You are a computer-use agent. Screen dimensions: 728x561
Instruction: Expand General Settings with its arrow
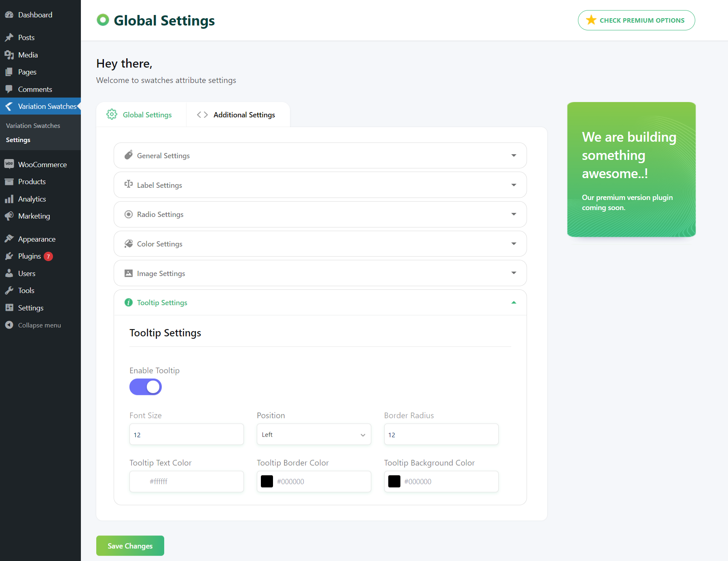[514, 155]
